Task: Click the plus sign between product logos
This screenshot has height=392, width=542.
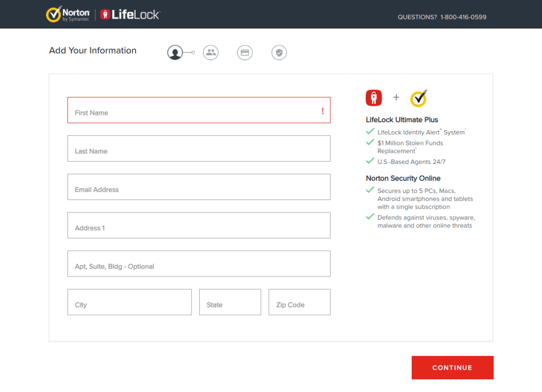Action: (396, 97)
